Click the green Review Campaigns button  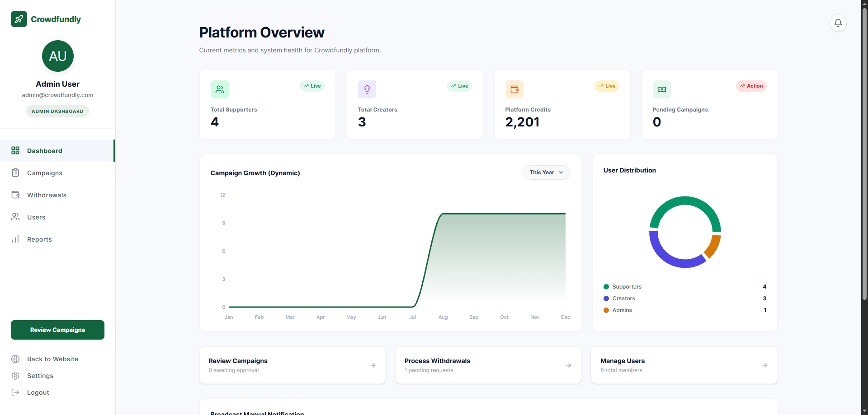tap(57, 330)
